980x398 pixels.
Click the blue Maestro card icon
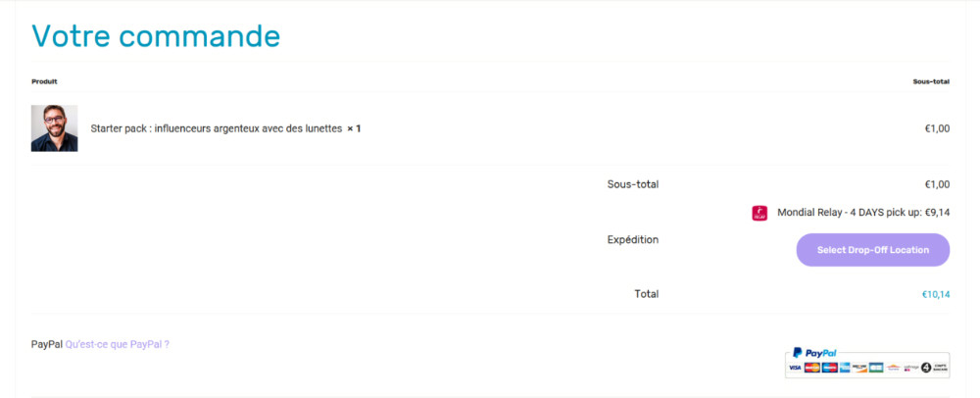(830, 368)
